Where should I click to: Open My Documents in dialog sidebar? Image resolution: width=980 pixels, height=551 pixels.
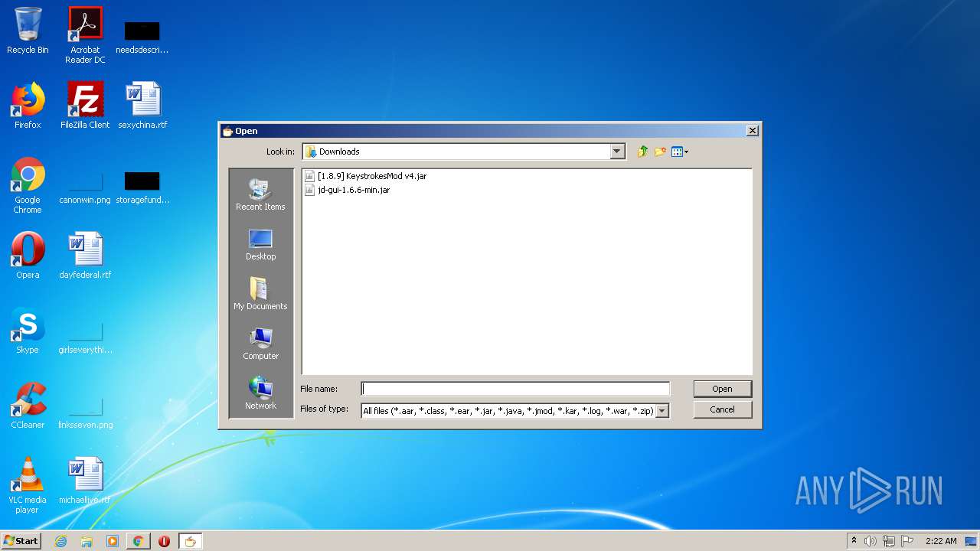click(x=260, y=294)
